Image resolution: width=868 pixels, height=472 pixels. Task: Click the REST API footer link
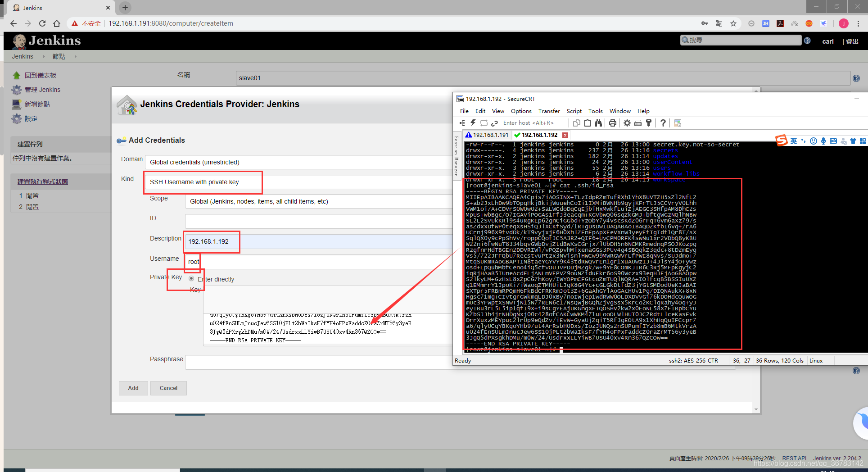tap(794, 458)
